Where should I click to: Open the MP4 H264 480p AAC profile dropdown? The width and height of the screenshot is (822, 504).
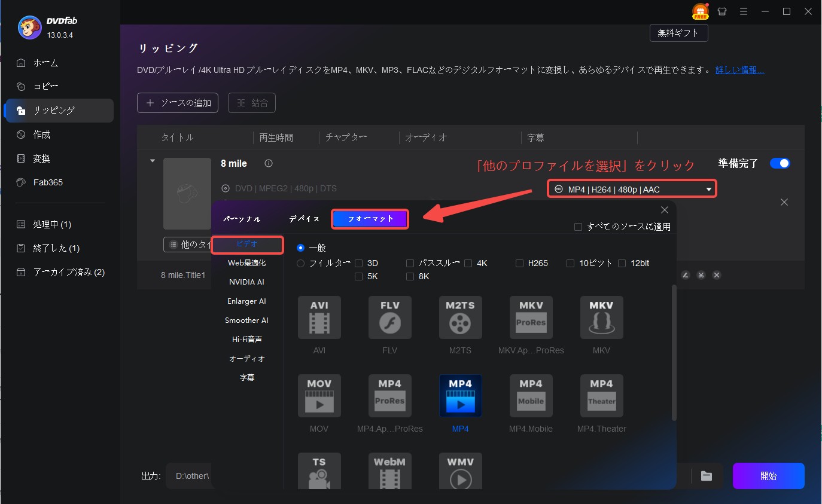pyautogui.click(x=632, y=189)
